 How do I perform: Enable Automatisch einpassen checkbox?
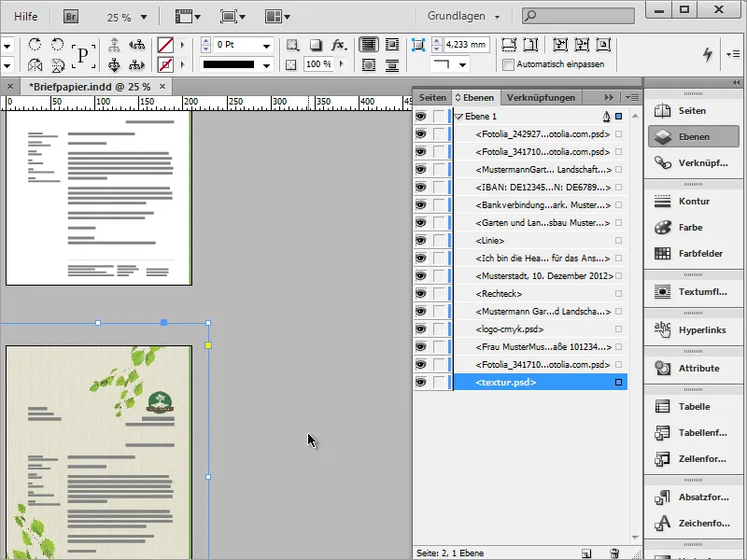pyautogui.click(x=509, y=64)
